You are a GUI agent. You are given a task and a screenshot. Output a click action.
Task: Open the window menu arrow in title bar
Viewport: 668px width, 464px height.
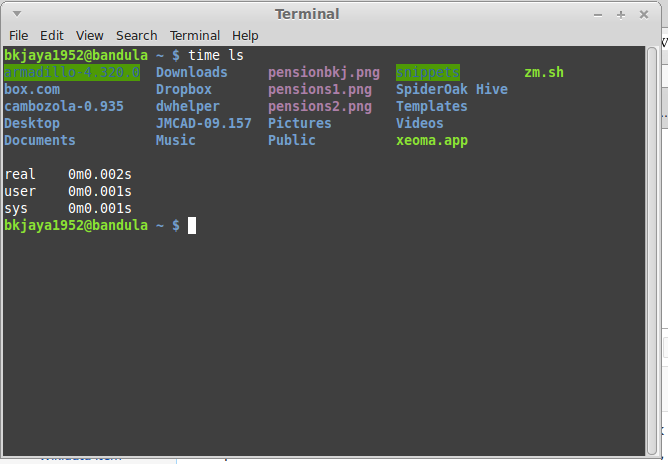pos(17,14)
